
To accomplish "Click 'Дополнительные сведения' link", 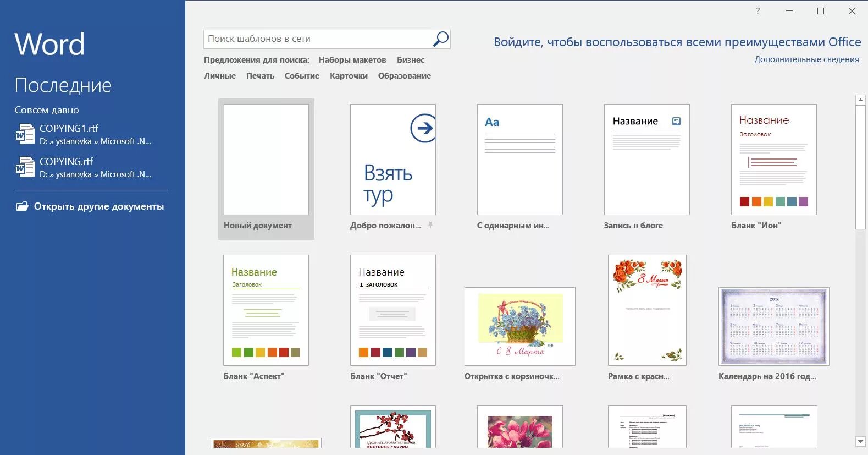I will (x=806, y=59).
